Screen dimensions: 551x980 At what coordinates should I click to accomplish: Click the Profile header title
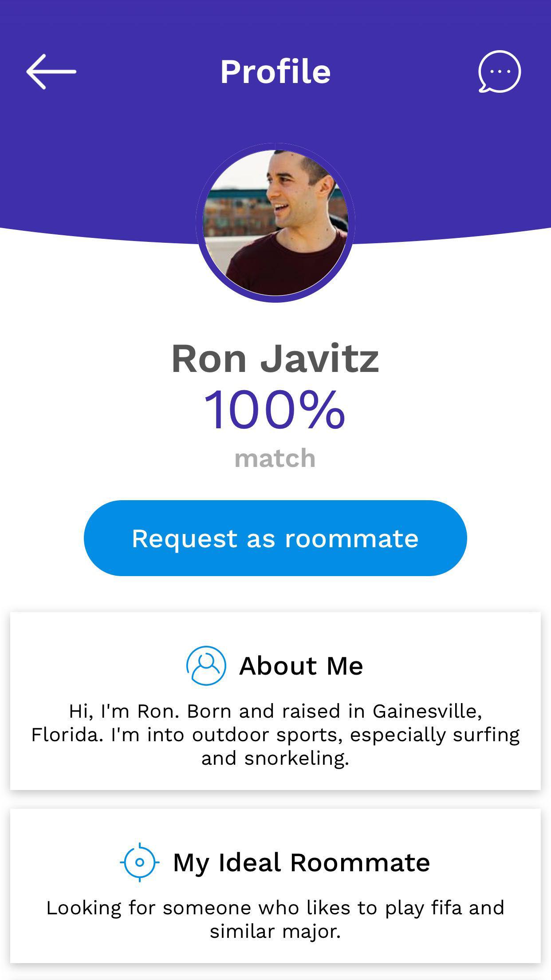[x=275, y=71]
